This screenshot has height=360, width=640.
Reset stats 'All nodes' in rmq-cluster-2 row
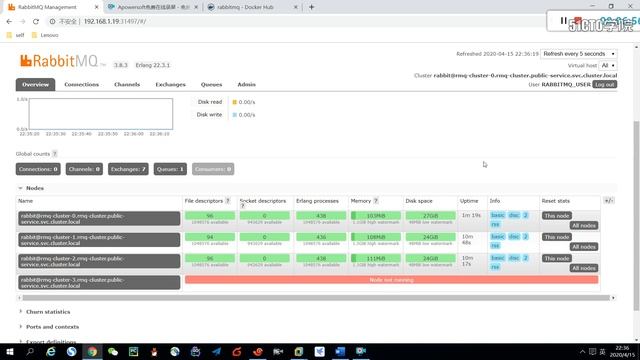click(584, 268)
